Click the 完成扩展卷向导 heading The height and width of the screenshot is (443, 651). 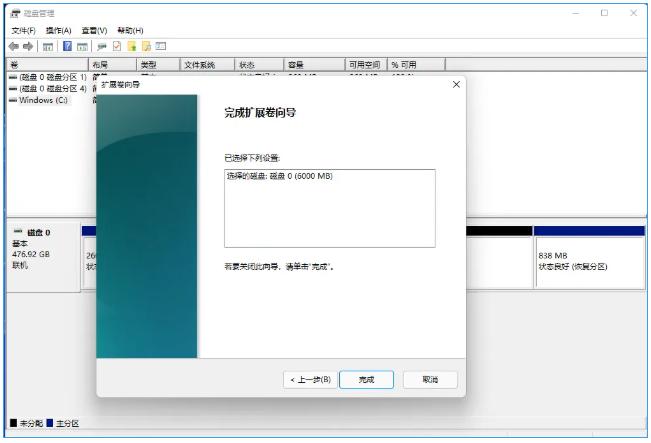260,113
